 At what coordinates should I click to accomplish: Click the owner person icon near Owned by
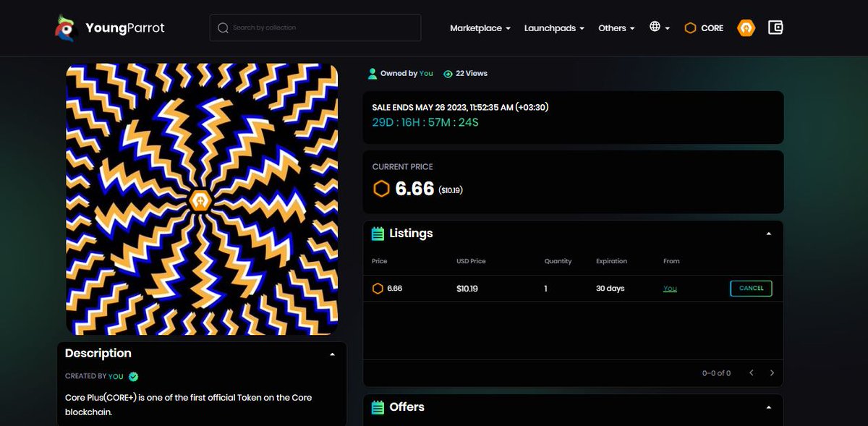(x=372, y=73)
